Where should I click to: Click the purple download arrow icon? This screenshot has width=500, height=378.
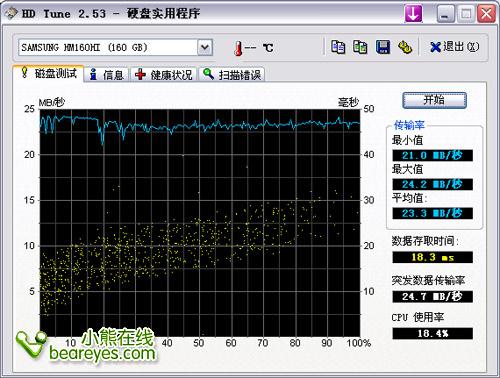(x=413, y=14)
